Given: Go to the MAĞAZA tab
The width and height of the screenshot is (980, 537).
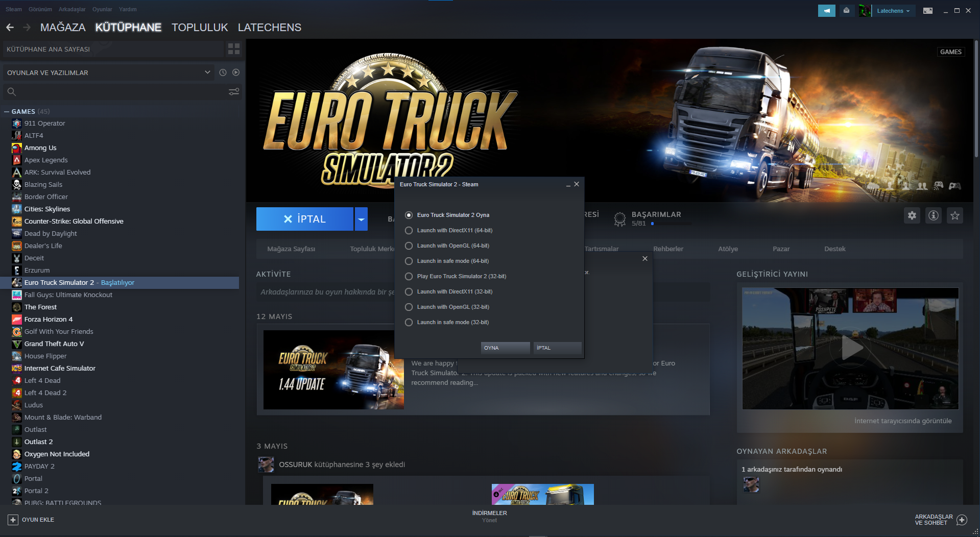Looking at the screenshot, I should point(63,28).
